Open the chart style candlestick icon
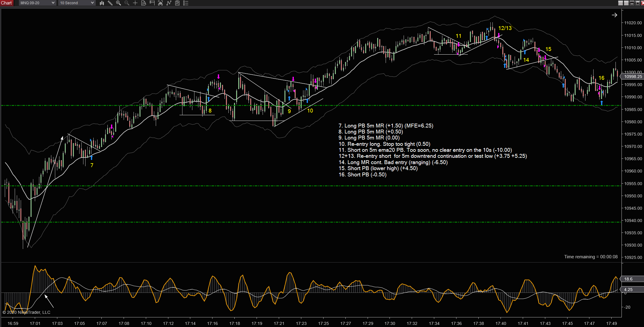The width and height of the screenshot is (644, 327). click(102, 3)
